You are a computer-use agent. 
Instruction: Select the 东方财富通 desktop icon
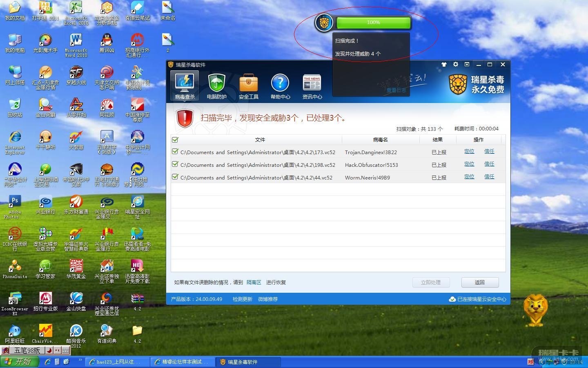[76, 204]
